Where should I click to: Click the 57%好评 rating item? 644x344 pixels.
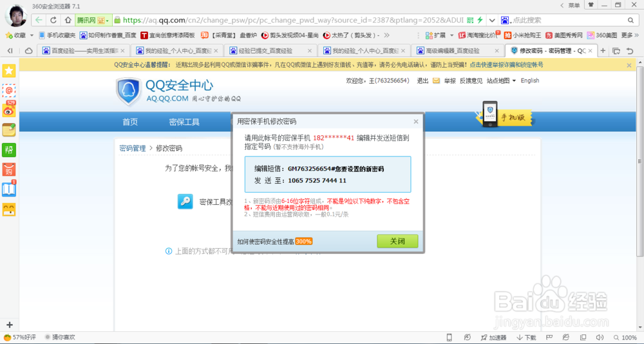pyautogui.click(x=20, y=338)
